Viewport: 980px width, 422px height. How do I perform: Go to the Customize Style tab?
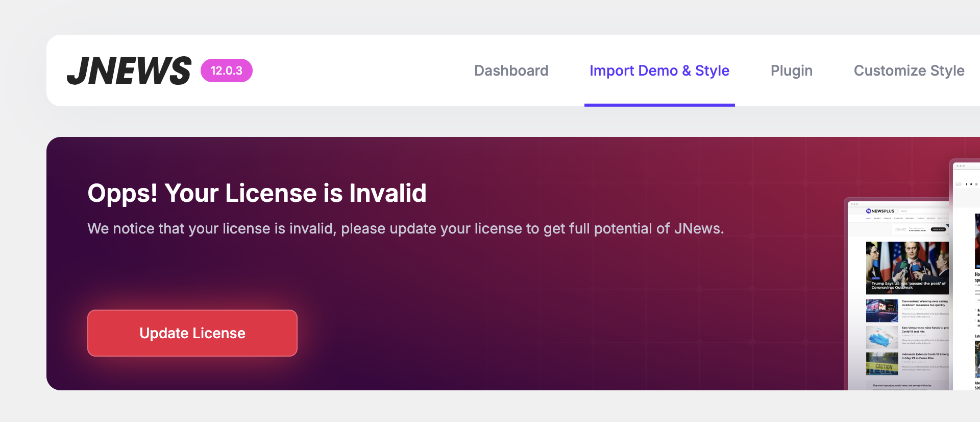(909, 71)
